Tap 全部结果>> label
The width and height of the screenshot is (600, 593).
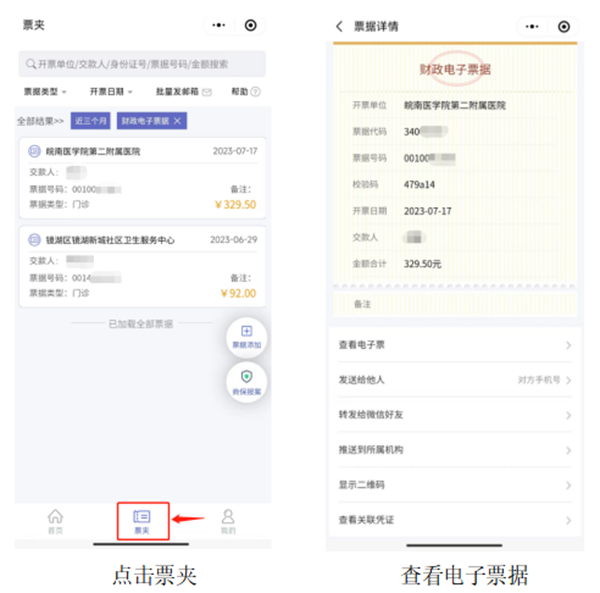(x=40, y=121)
